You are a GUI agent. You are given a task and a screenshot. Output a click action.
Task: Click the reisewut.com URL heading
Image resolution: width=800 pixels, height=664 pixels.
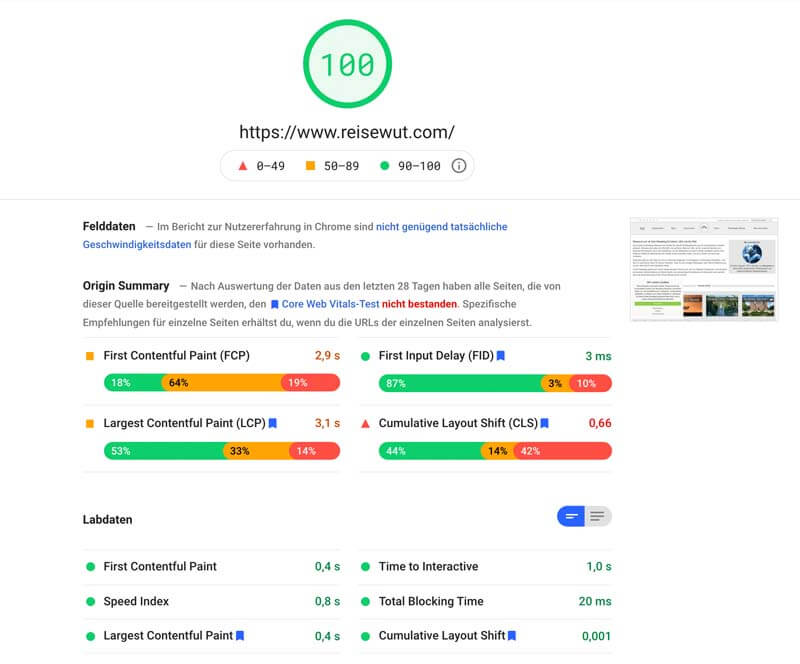[x=347, y=132]
